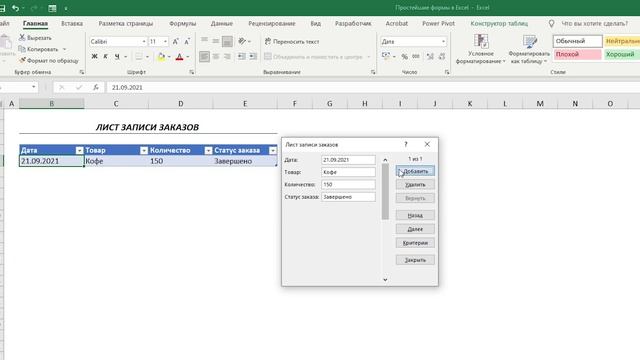Click the Copy (Копировать) button

pyautogui.click(x=38, y=49)
